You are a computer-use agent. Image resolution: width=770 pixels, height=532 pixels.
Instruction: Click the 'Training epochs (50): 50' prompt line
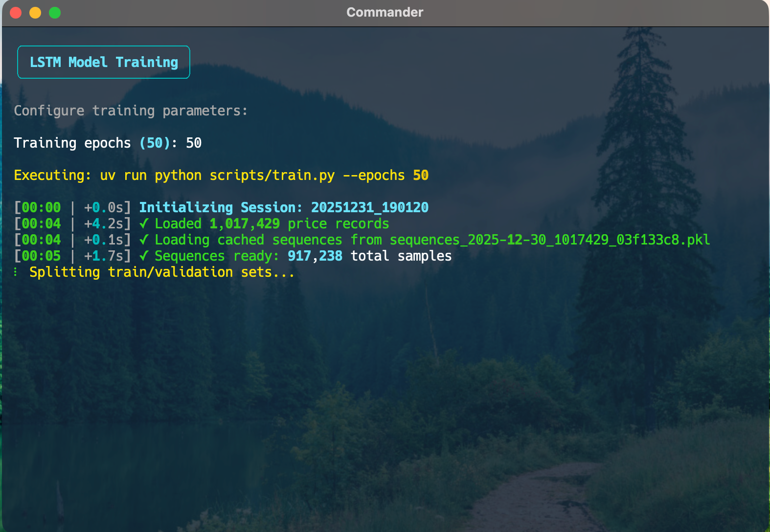[108, 143]
